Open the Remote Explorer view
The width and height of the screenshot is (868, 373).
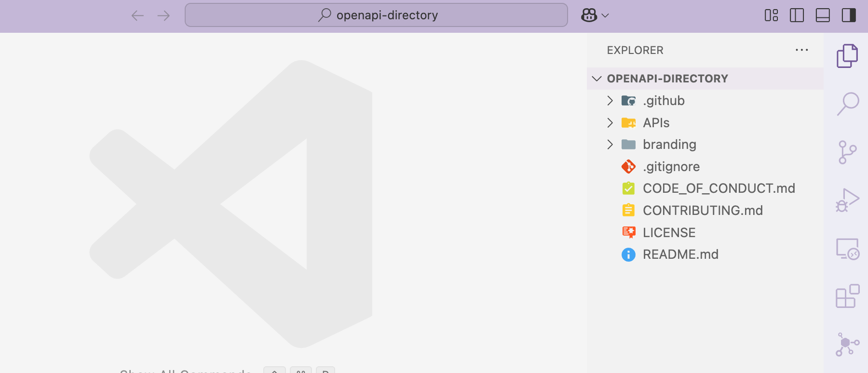(x=847, y=249)
